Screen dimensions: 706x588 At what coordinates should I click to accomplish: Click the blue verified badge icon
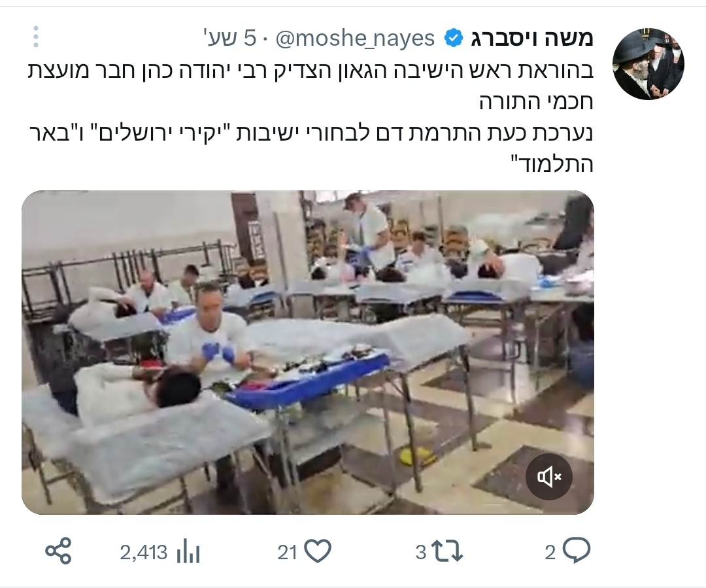[x=454, y=39]
